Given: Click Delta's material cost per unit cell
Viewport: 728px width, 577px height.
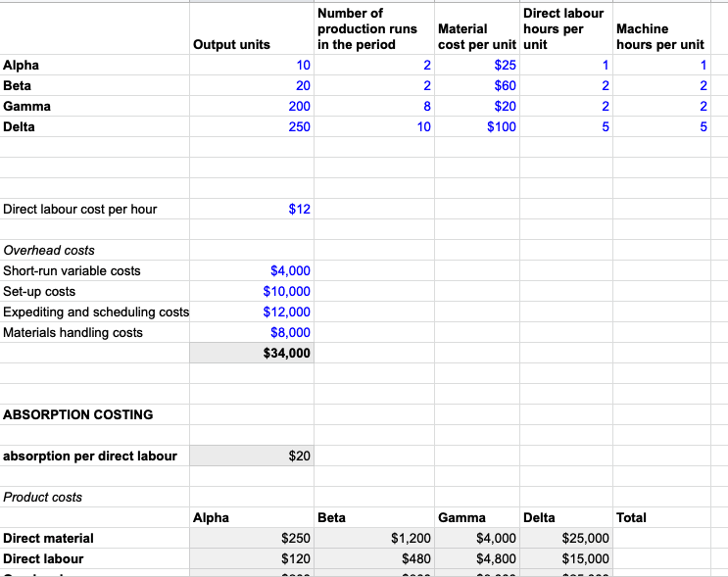Looking at the screenshot, I should 478,126.
